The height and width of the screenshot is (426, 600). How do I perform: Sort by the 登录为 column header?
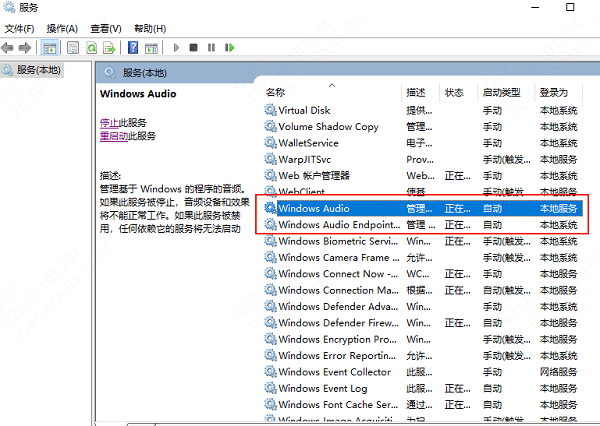553,92
